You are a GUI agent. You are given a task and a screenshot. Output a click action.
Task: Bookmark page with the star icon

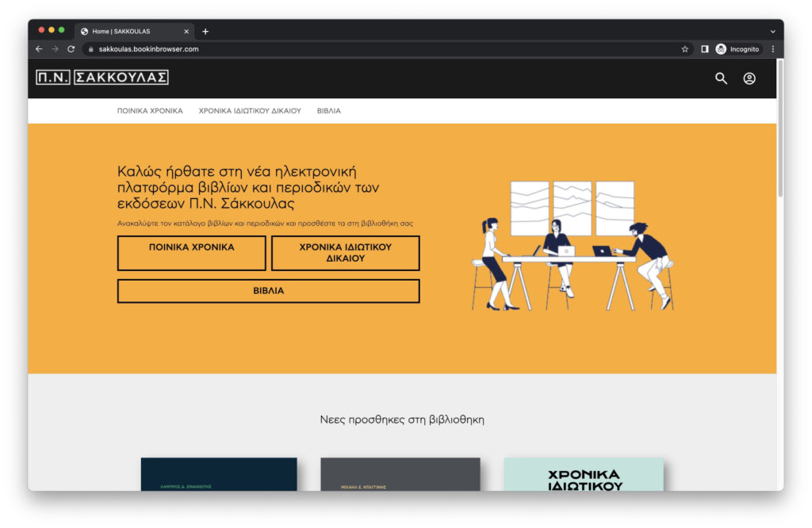[684, 49]
